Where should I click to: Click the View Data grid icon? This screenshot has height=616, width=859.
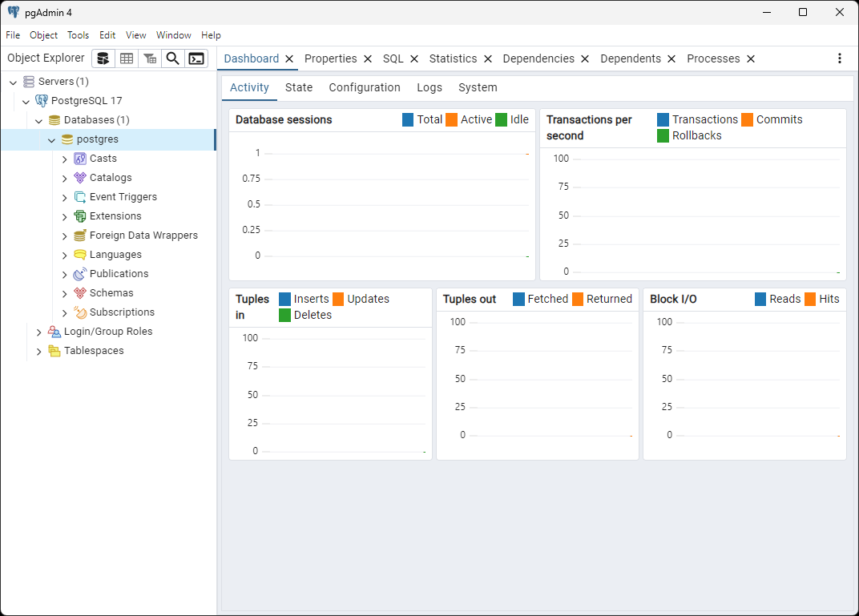pos(127,58)
